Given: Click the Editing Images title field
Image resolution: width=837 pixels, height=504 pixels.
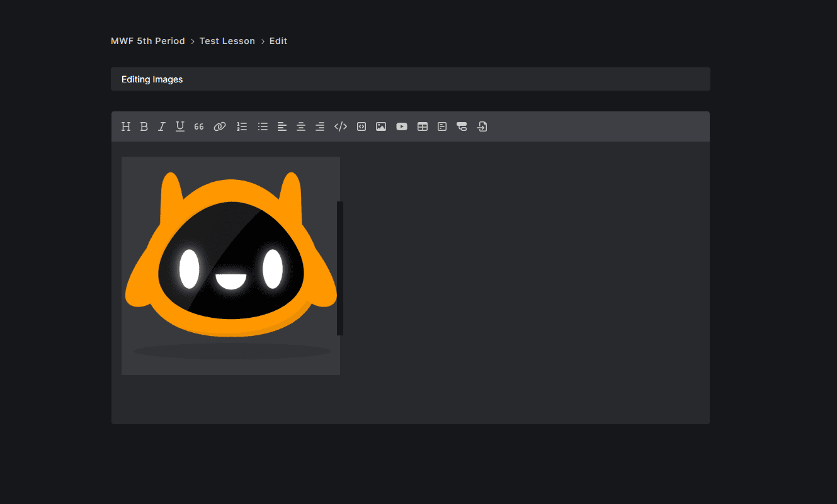Looking at the screenshot, I should tap(411, 79).
